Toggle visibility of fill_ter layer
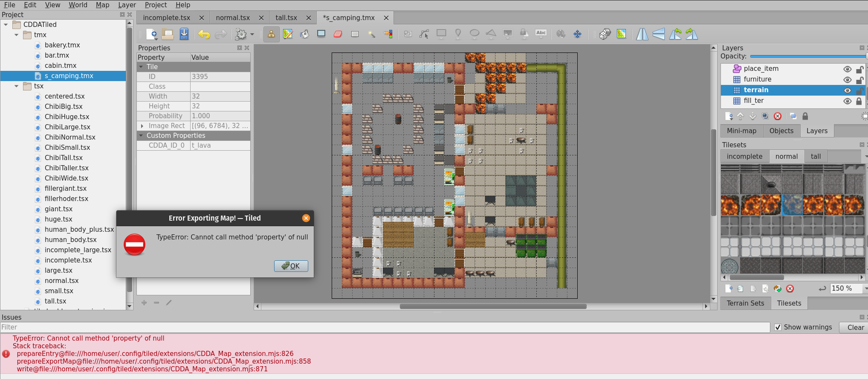 coord(847,101)
